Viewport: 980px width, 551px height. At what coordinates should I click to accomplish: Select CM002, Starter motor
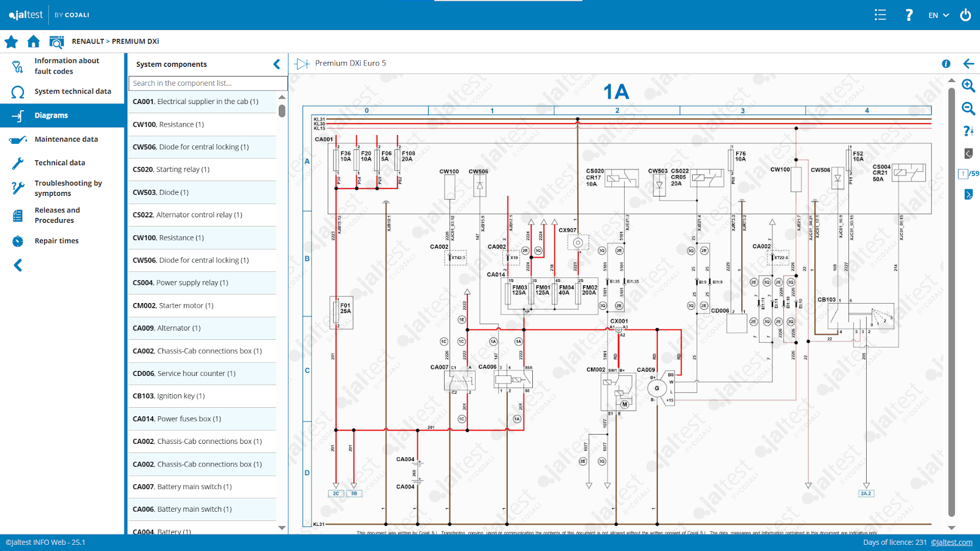[x=202, y=305]
